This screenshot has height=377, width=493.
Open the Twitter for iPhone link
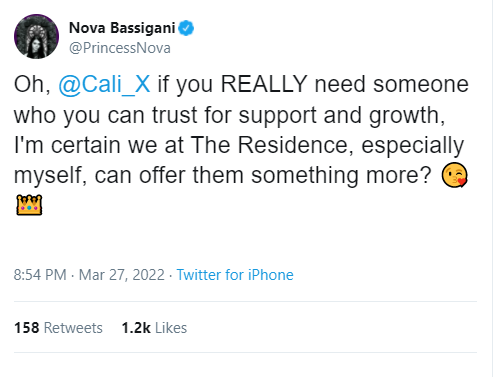[235, 275]
